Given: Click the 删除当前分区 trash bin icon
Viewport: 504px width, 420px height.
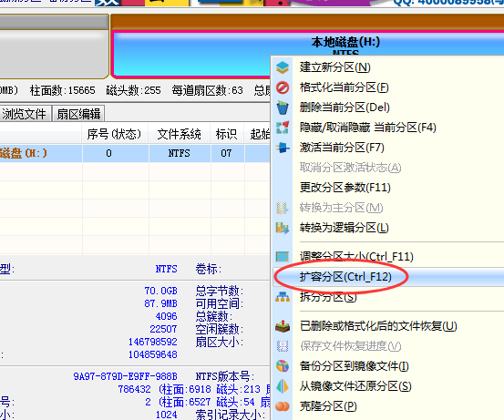Looking at the screenshot, I should 283,108.
